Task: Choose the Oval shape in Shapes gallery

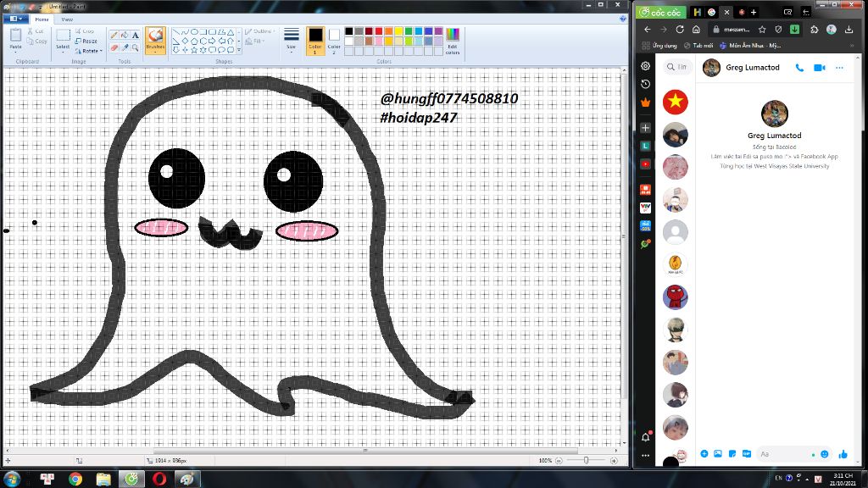Action: tap(194, 32)
